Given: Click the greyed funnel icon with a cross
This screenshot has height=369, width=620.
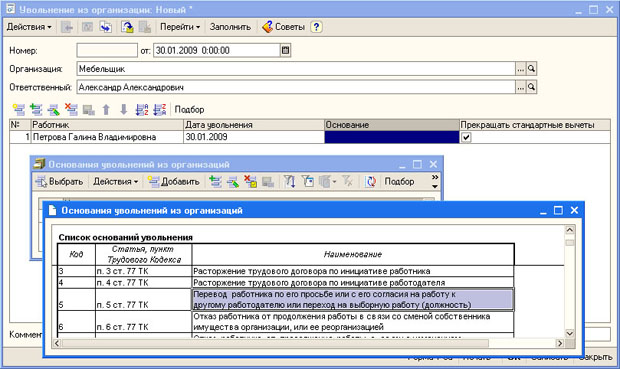Looking at the screenshot, I should (x=348, y=182).
